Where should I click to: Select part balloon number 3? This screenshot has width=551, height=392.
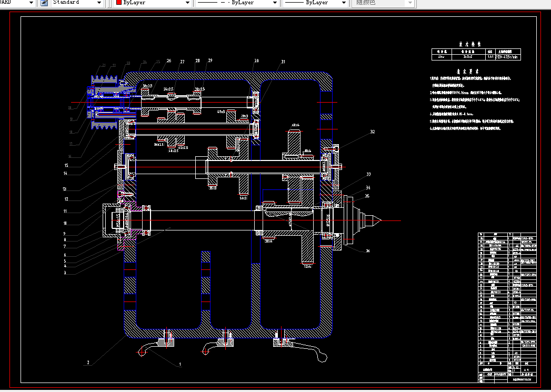coord(65,273)
